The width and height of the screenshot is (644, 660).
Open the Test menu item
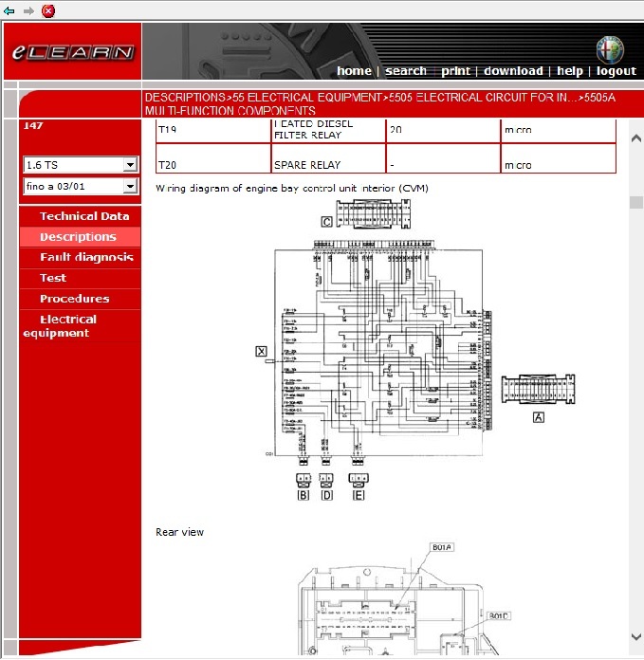pyautogui.click(x=80, y=278)
